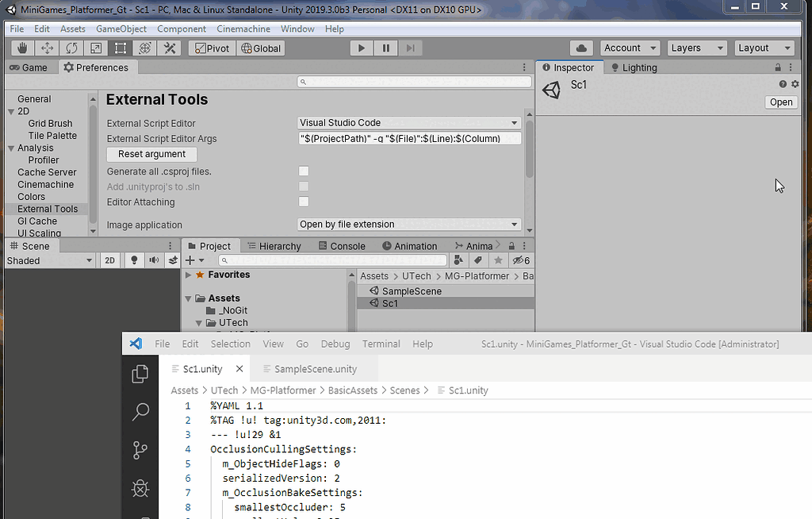Open the Cinemachine menu
This screenshot has height=519, width=812.
coord(243,29)
